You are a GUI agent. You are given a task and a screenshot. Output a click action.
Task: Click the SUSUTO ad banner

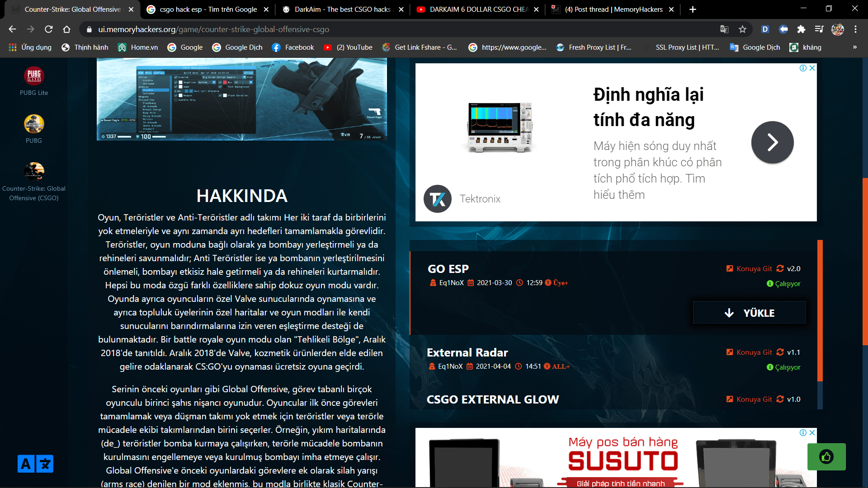tap(616, 457)
